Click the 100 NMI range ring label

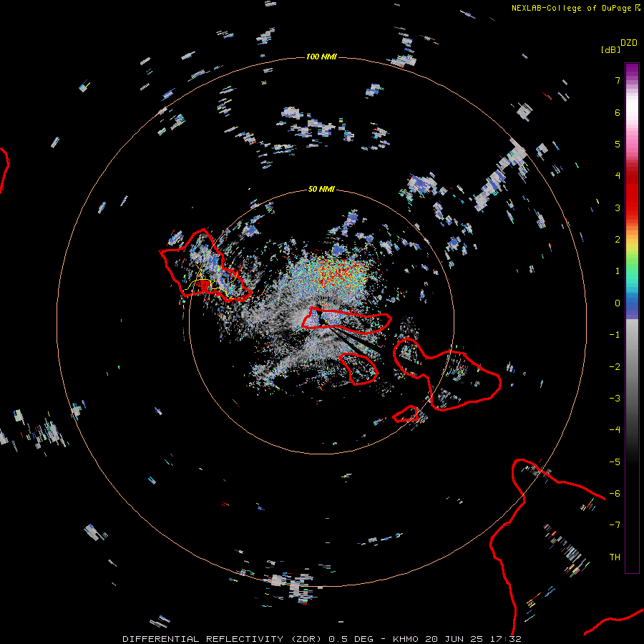coord(321,57)
